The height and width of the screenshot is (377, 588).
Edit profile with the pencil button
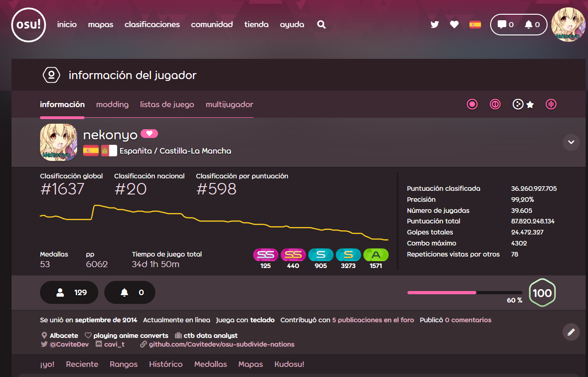pyautogui.click(x=571, y=332)
